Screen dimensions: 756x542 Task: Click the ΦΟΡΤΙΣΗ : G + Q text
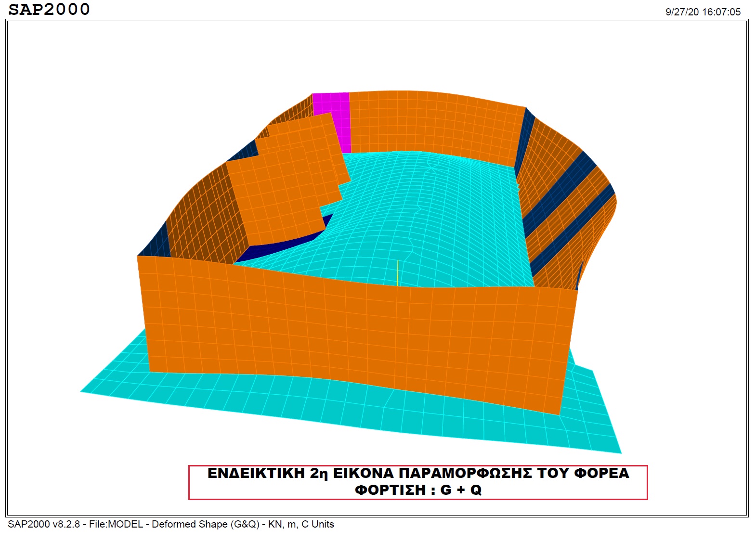(417, 490)
